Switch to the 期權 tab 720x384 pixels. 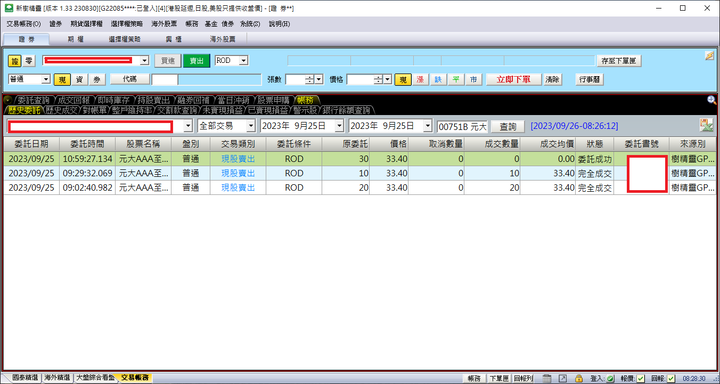(x=75, y=40)
